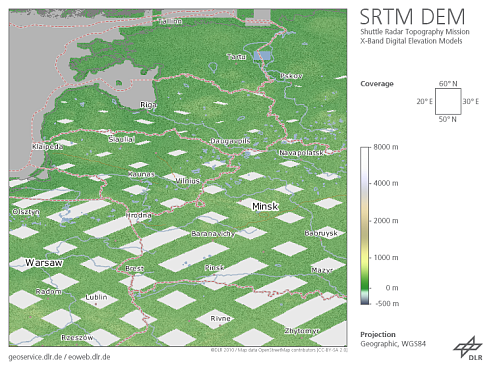Click the X-Band Digital Elevation Models text
491x368 pixels.
(x=411, y=41)
